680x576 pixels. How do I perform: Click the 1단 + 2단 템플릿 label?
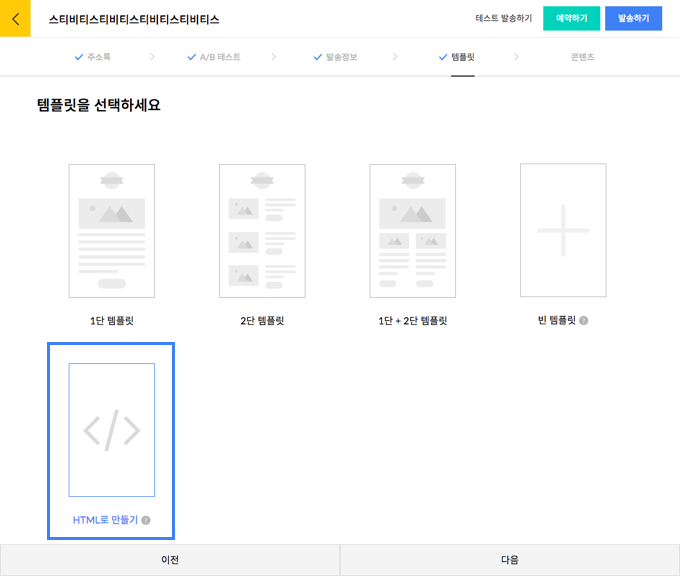tap(413, 321)
